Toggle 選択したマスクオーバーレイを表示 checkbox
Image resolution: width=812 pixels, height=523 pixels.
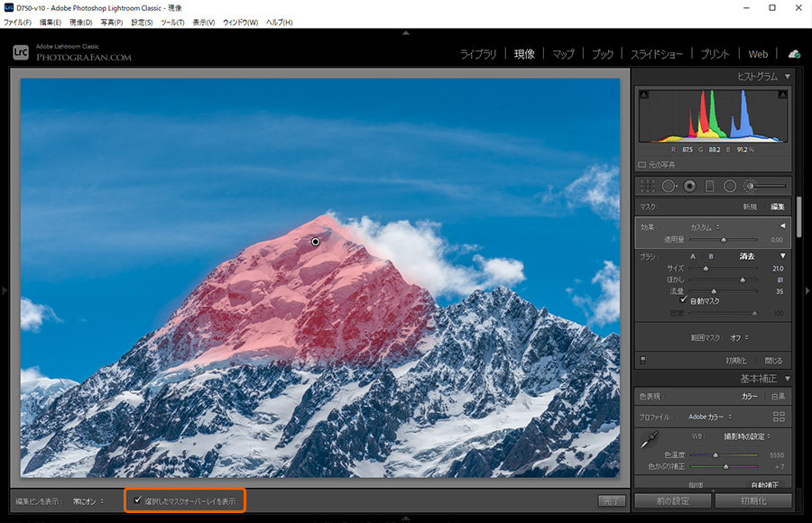137,500
